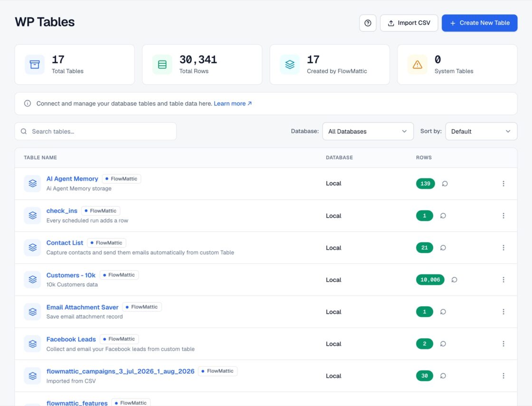Open three-dot menu for AI Agent Memory
Screen dimensions: 532x406
click(x=503, y=184)
